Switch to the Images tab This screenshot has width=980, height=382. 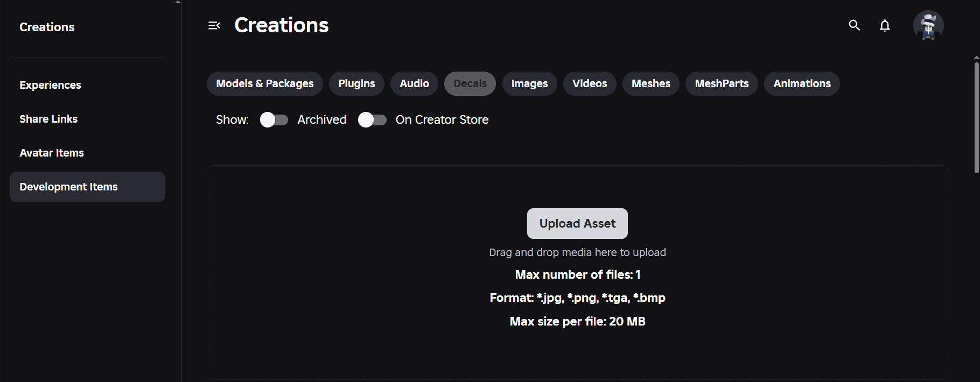[530, 83]
